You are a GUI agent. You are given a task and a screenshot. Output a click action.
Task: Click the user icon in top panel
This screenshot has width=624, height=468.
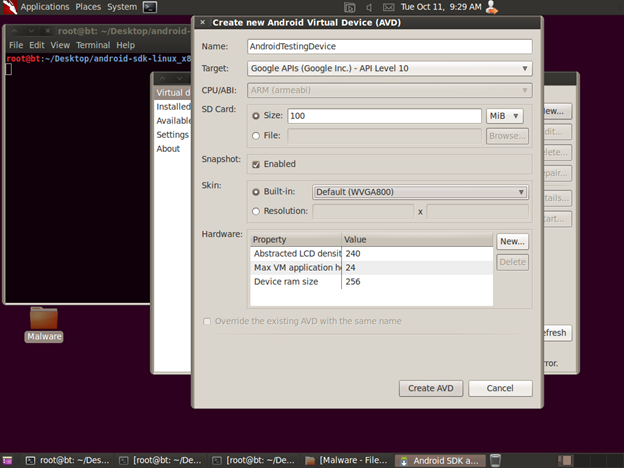[x=493, y=7]
